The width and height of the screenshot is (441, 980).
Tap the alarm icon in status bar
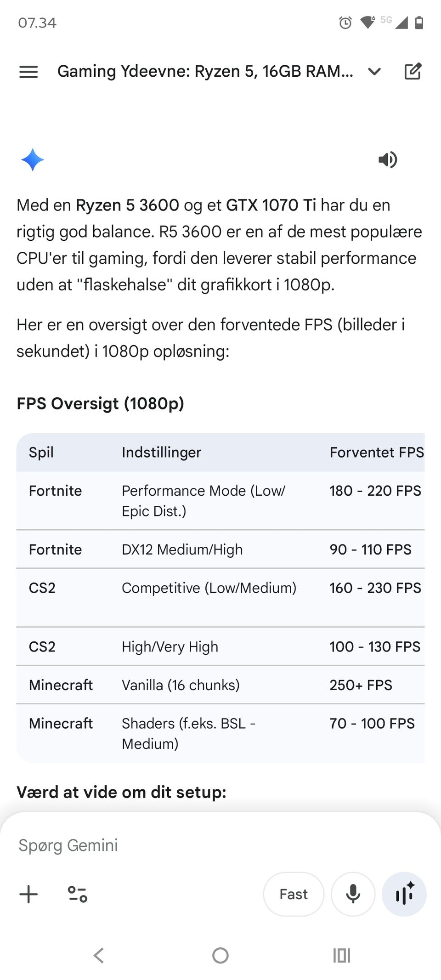(345, 23)
